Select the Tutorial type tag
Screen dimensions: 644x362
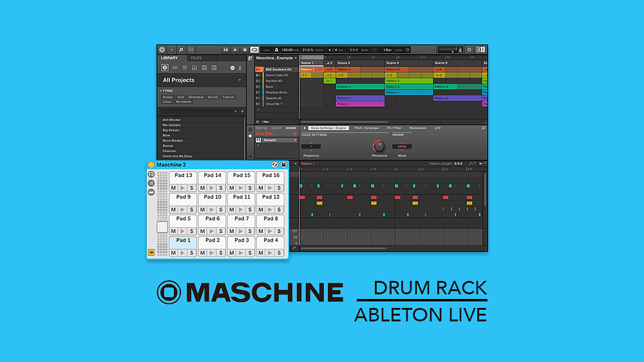[x=228, y=97]
